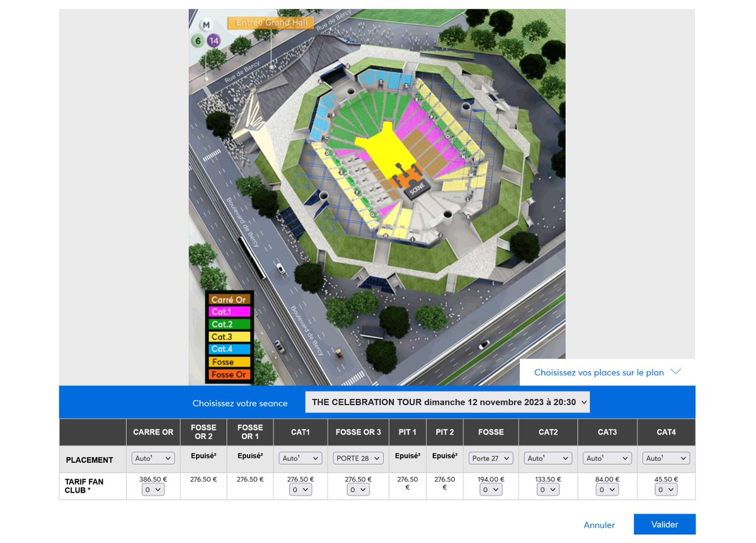Click the PLACEMENT row label
756x543 pixels.
[x=89, y=460]
